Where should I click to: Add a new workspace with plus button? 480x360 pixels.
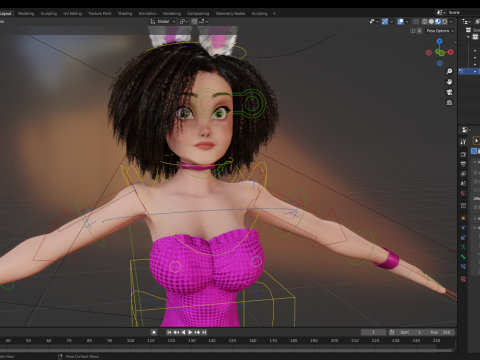point(274,14)
